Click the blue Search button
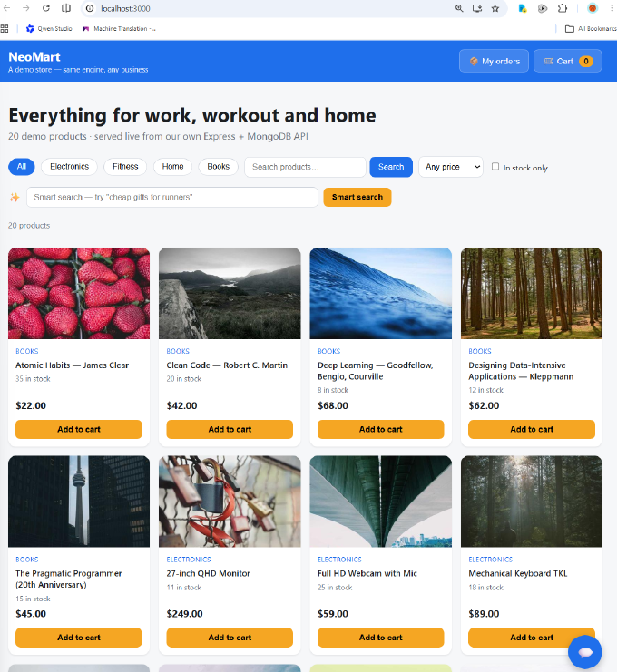Image resolution: width=617 pixels, height=672 pixels. pyautogui.click(x=391, y=167)
